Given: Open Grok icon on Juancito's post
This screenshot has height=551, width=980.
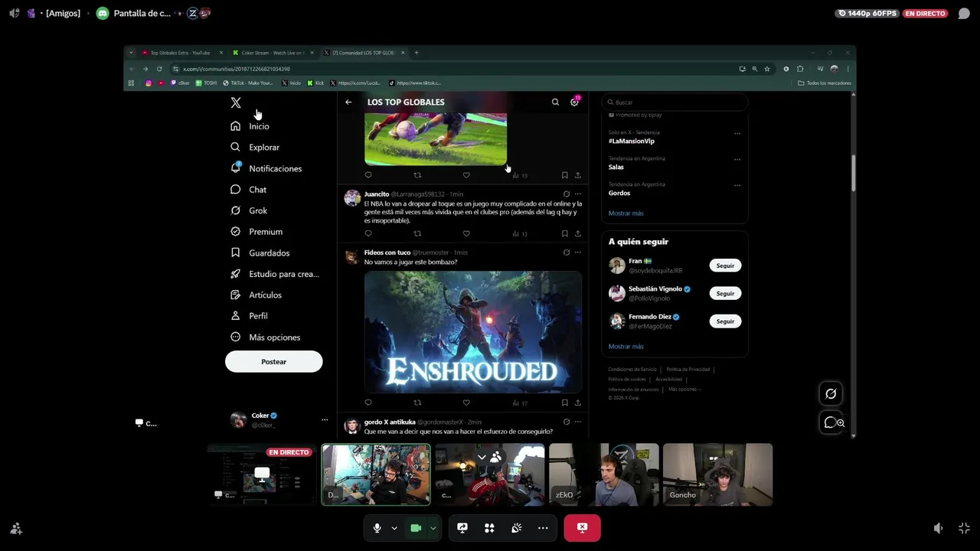Looking at the screenshot, I should point(567,194).
